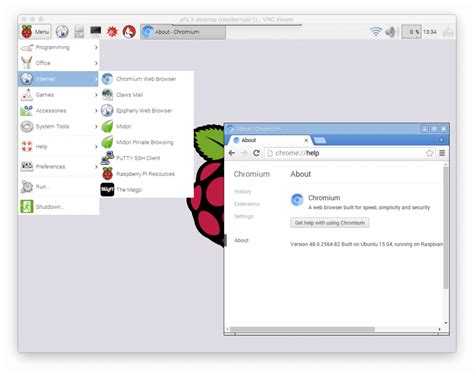Open the Terminal monitor icon in the taskbar

click(x=96, y=31)
